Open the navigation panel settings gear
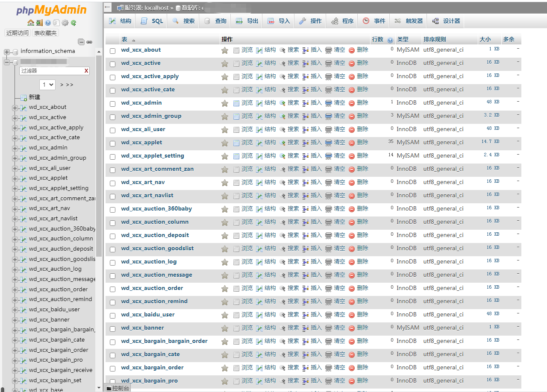This screenshot has width=547, height=392. pyautogui.click(x=65, y=23)
